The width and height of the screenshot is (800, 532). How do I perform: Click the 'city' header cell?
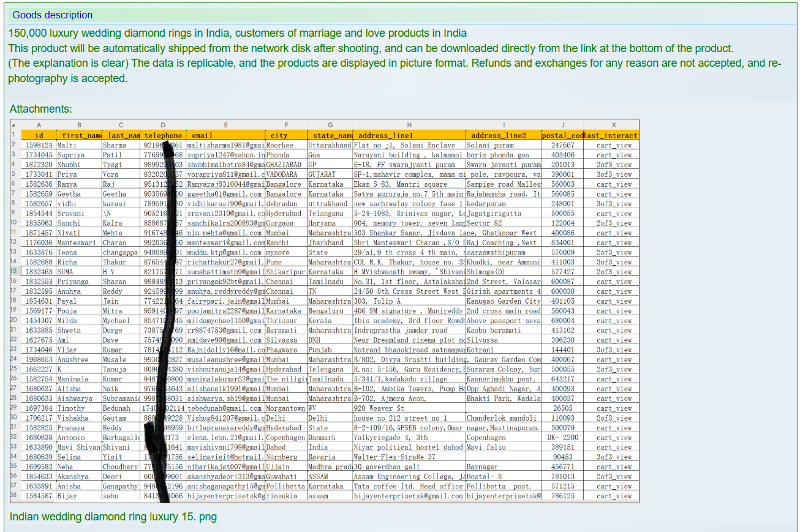[285, 135]
